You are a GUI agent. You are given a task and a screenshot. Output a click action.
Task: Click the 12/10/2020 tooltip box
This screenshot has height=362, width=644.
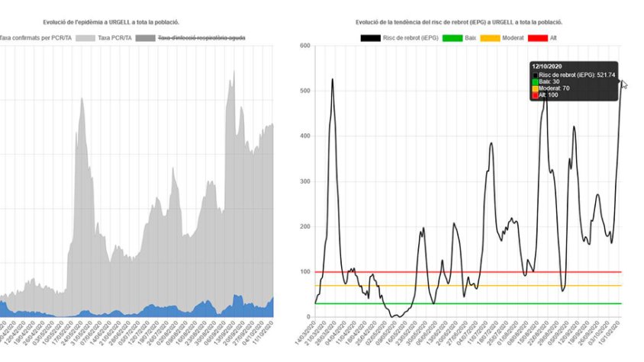[574, 81]
